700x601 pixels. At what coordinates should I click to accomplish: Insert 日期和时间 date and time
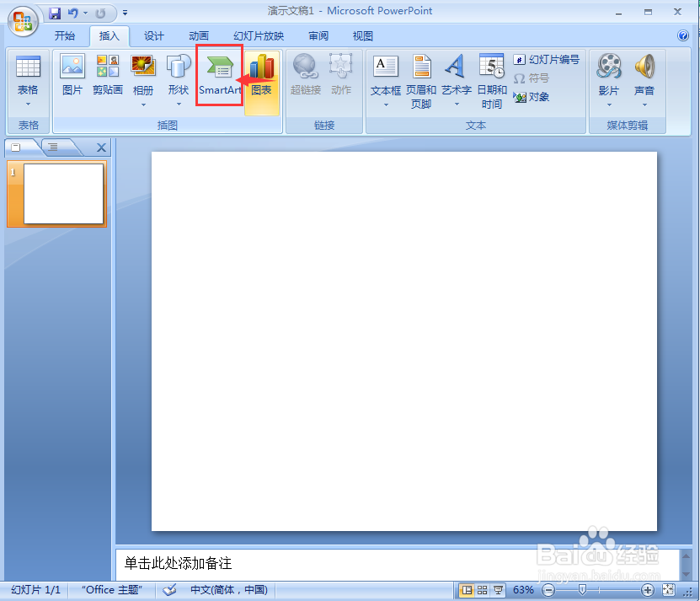[x=492, y=81]
